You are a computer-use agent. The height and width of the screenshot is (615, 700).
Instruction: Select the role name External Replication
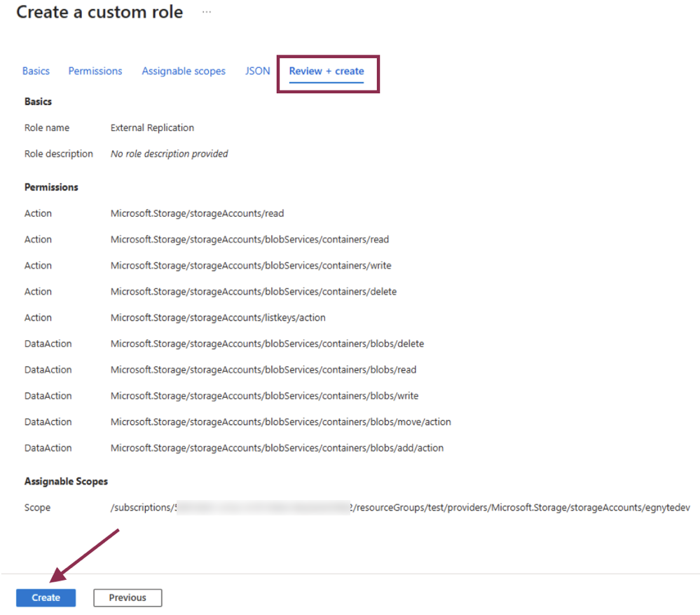(152, 128)
